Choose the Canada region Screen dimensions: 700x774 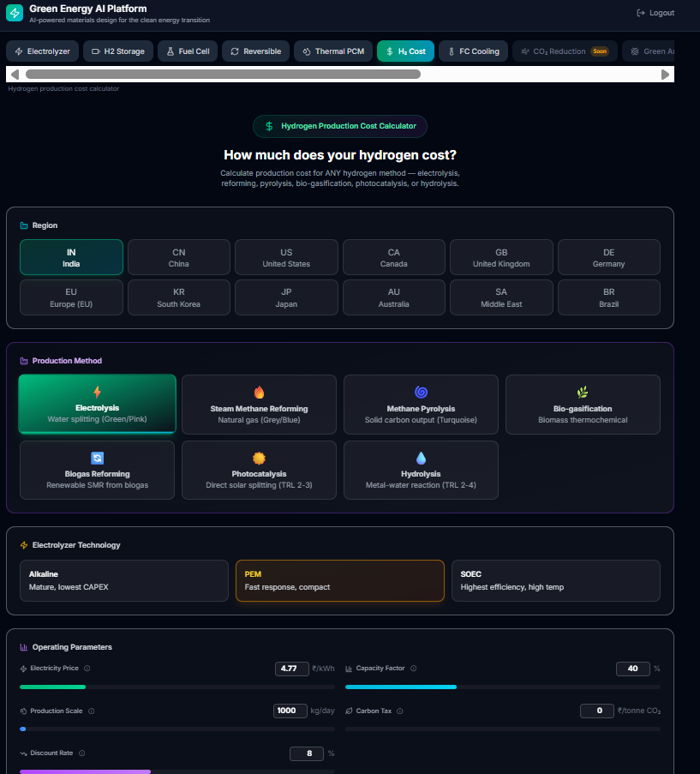click(x=393, y=257)
